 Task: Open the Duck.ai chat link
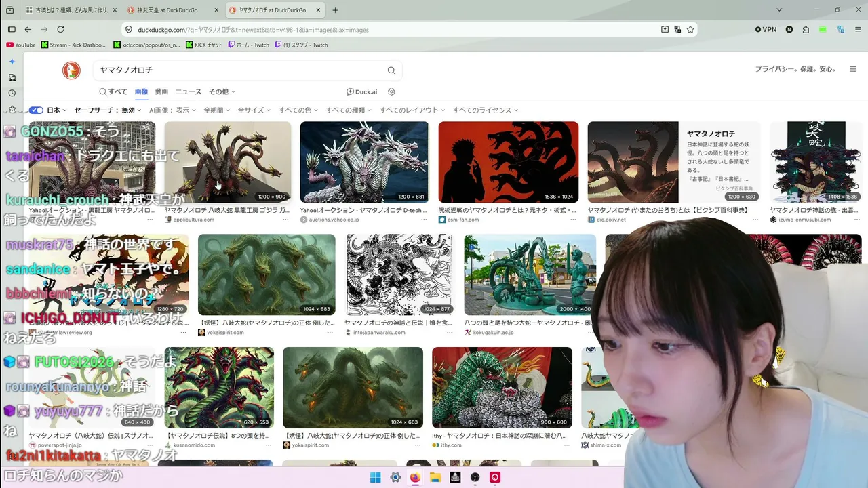point(361,91)
